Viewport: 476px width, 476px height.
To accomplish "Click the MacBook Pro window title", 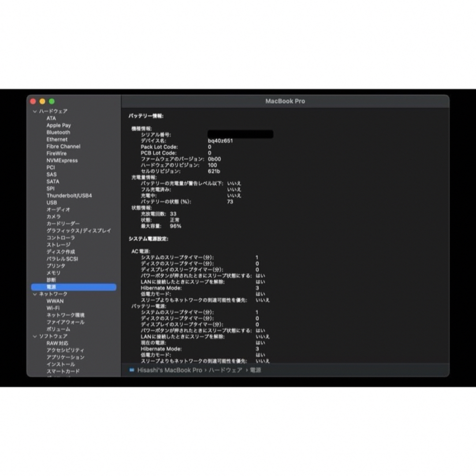I will point(285,101).
